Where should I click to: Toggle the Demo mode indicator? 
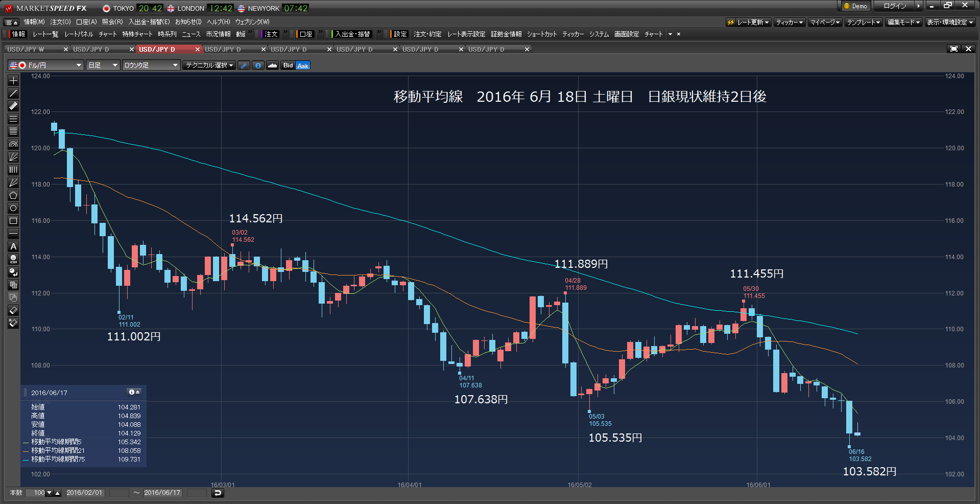point(855,6)
